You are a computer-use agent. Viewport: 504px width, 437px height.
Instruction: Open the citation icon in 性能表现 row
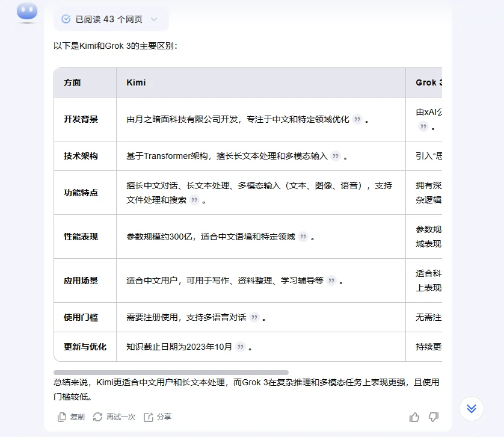303,237
